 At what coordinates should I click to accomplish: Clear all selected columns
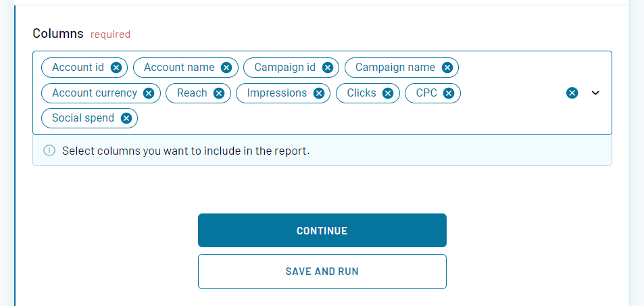coord(572,93)
